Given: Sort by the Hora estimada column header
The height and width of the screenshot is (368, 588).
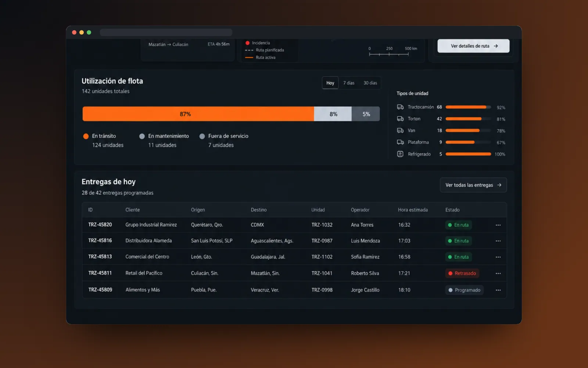Looking at the screenshot, I should pyautogui.click(x=413, y=210).
